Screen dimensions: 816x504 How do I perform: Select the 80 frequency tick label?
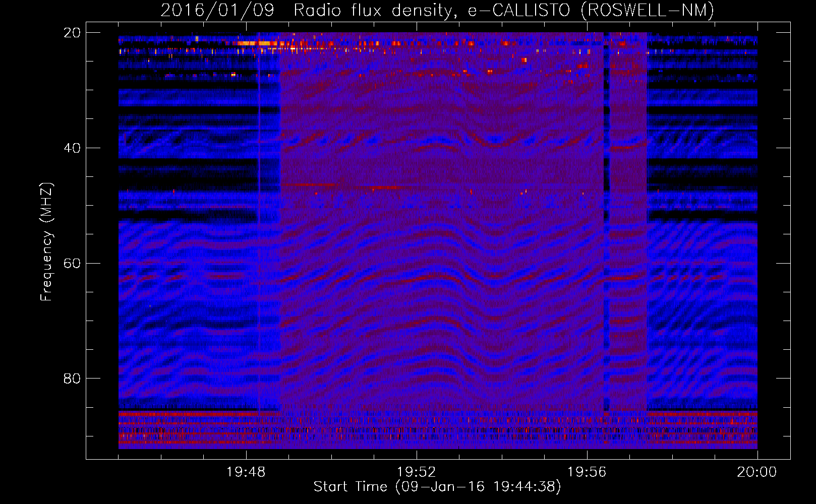(x=72, y=379)
